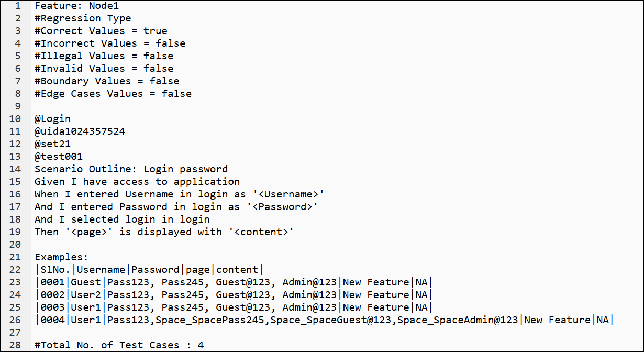Click the '@uida1024357524' tag
This screenshot has height=352, width=644.
pos(80,131)
